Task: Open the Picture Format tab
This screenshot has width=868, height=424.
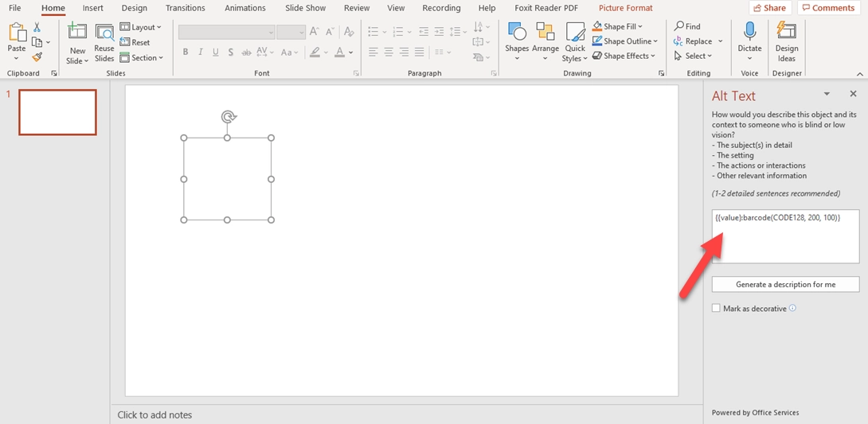Action: point(626,8)
